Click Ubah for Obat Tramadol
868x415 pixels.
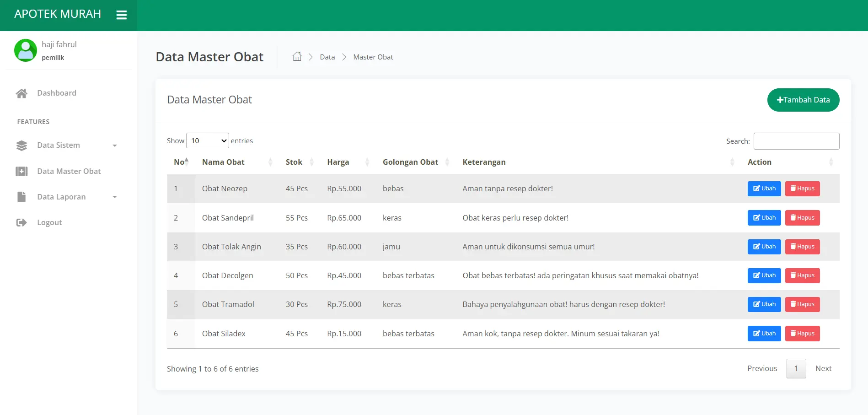tap(764, 304)
